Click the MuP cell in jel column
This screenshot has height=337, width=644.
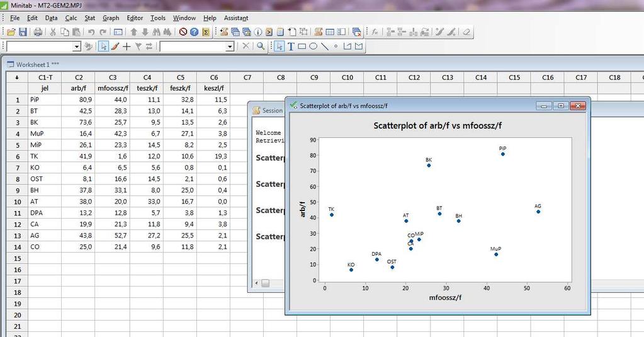pos(45,134)
